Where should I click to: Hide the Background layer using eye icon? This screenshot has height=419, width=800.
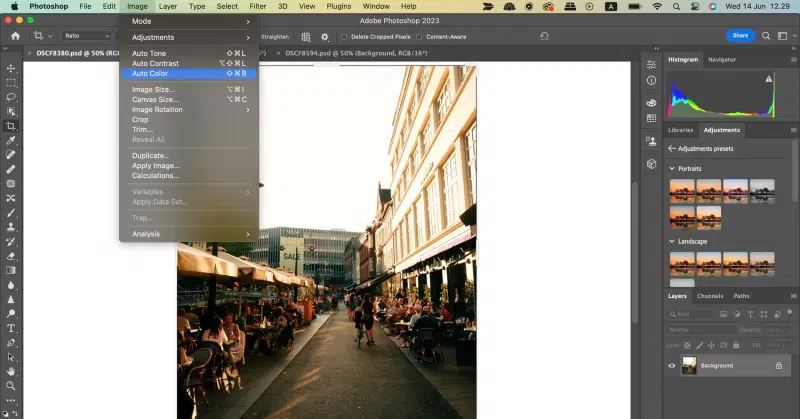tap(672, 366)
